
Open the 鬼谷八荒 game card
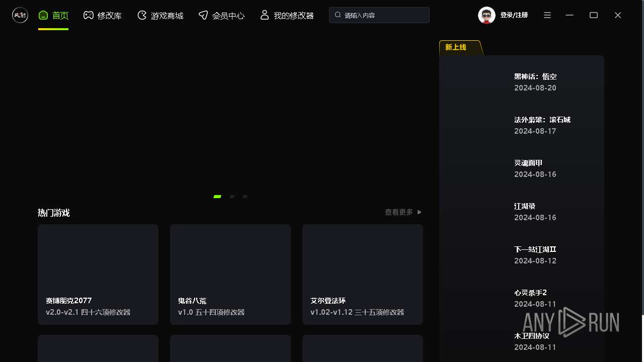pyautogui.click(x=230, y=275)
